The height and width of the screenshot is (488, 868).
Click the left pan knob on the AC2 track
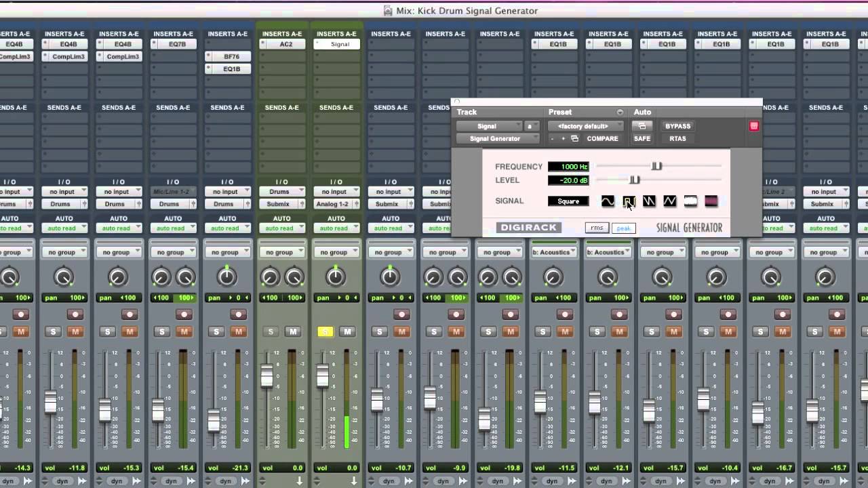pos(270,277)
